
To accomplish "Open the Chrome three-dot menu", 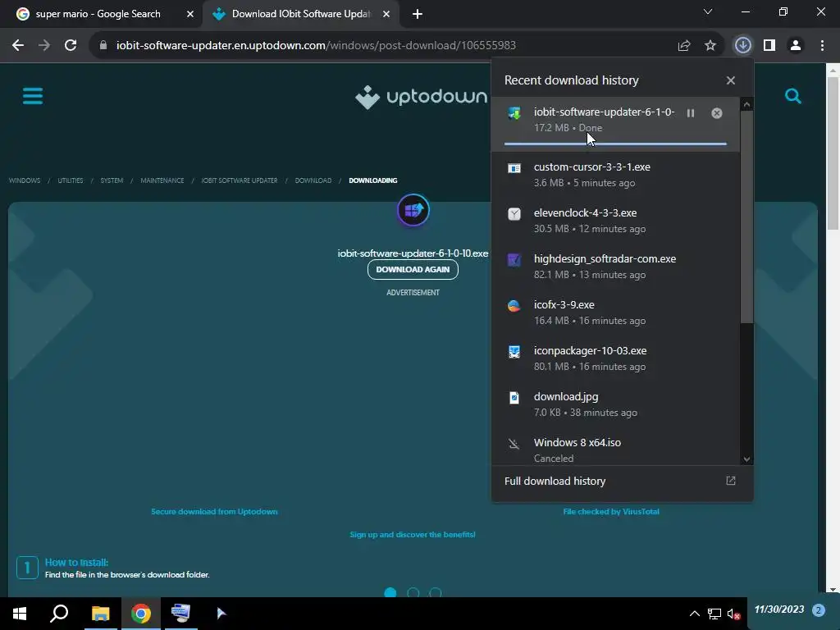I will pos(822,46).
